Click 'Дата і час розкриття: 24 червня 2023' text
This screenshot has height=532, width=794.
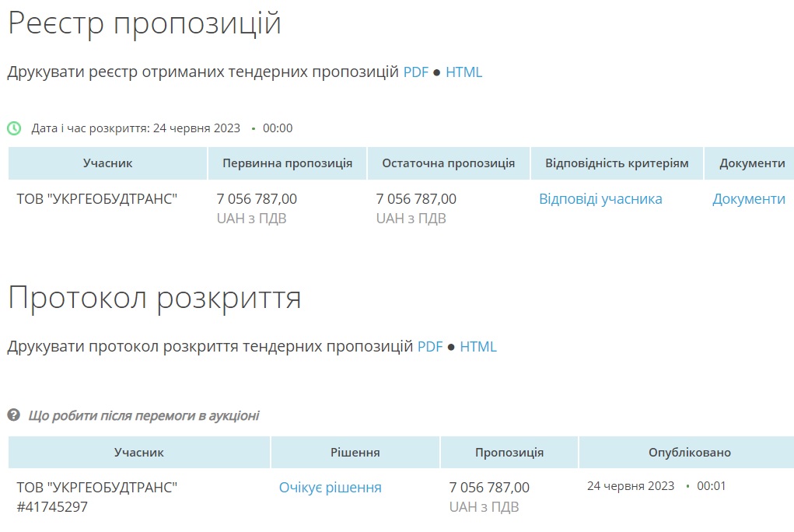136,128
